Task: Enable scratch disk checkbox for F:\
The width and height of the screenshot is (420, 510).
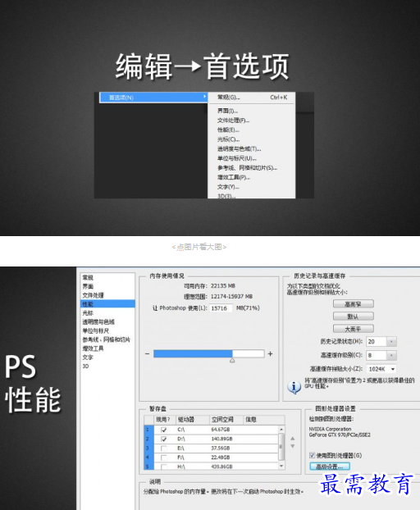Action: [x=164, y=458]
